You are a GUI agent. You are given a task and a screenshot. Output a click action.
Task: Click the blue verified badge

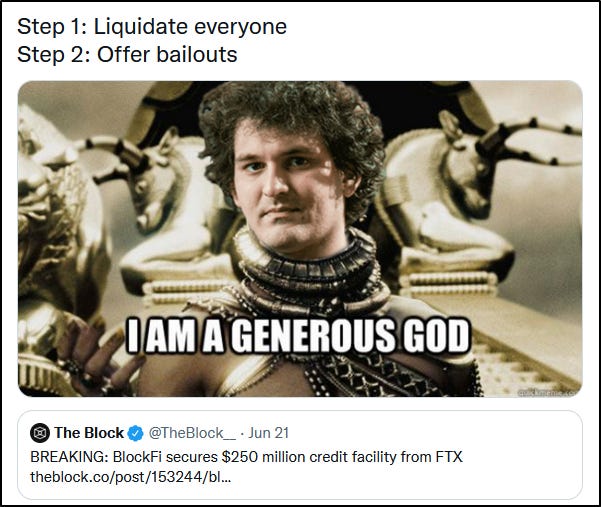(135, 433)
